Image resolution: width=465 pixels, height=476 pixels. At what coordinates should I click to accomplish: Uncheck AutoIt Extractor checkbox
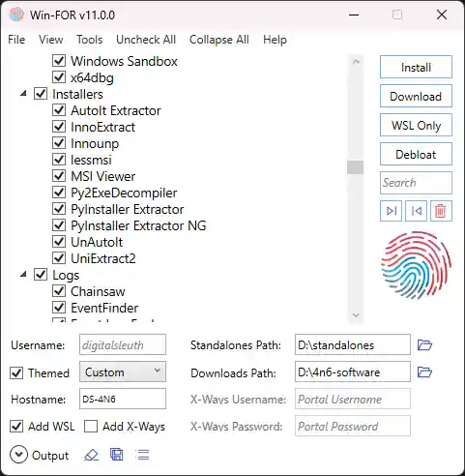(x=59, y=110)
